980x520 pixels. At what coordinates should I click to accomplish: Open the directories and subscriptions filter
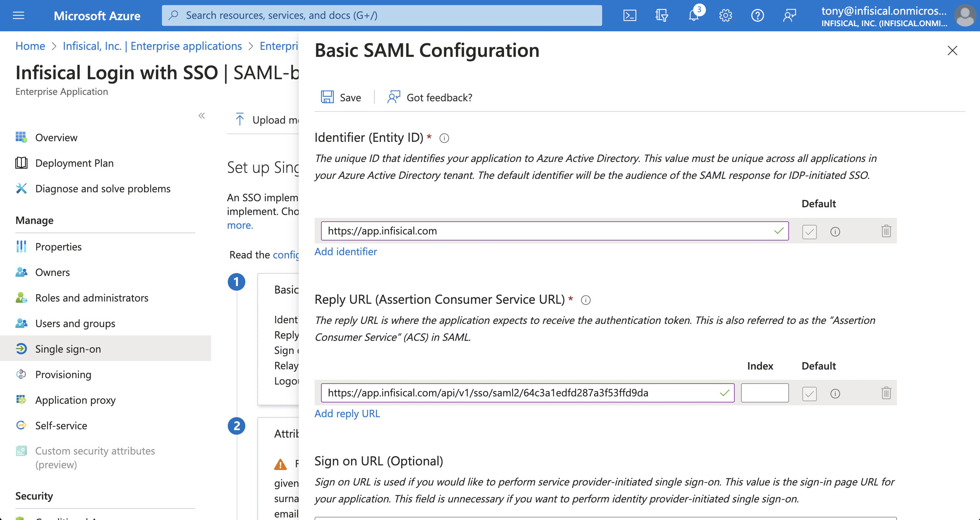pos(662,16)
